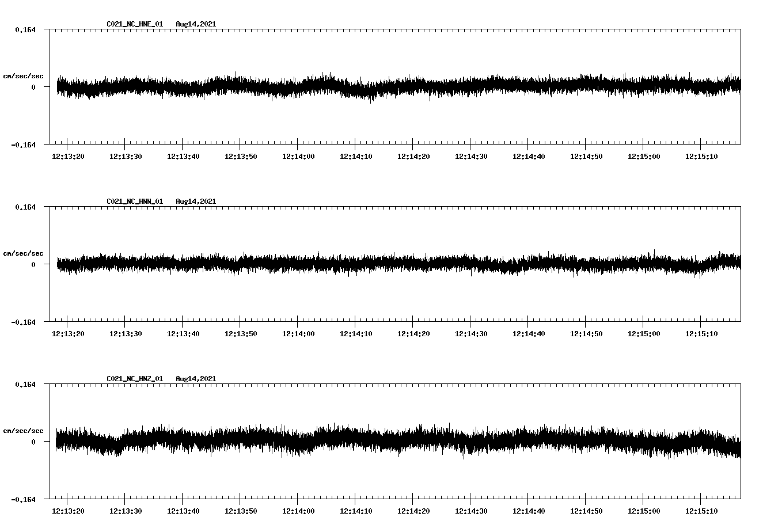
Task: Select time label 12:13:50 on HNE plot
Action: point(241,156)
